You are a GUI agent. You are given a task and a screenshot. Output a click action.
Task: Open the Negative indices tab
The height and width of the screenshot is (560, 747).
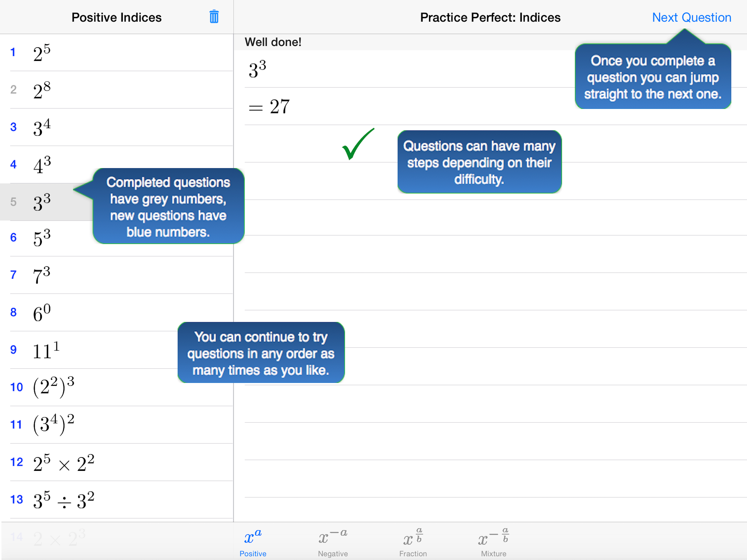coord(333,543)
